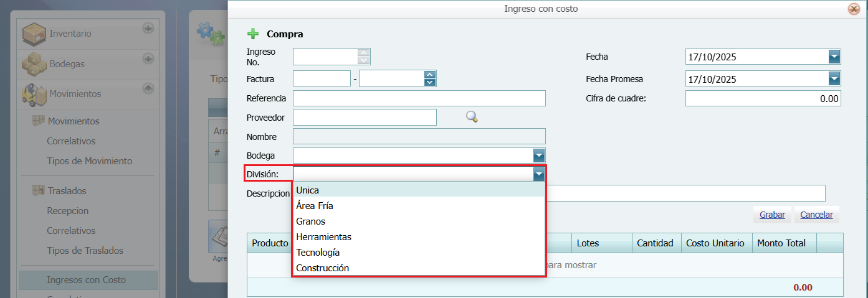Click the Cifra de cuadre field

[763, 98]
